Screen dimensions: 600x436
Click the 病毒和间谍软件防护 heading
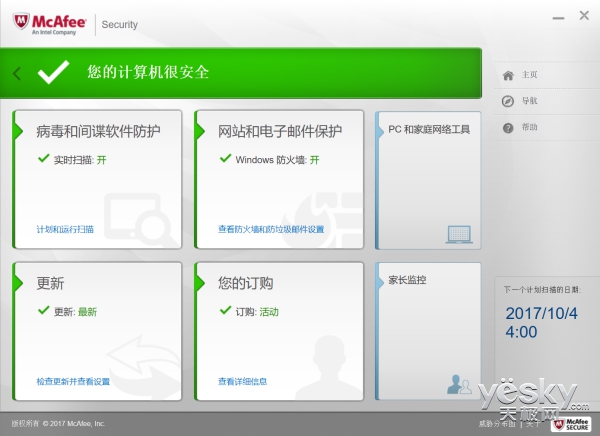(98, 131)
